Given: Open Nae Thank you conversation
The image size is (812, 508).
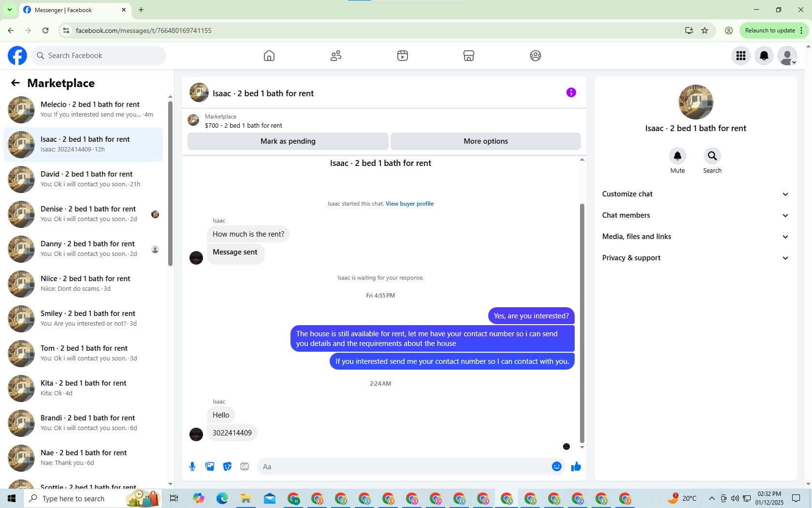Looking at the screenshot, I should click(x=83, y=458).
